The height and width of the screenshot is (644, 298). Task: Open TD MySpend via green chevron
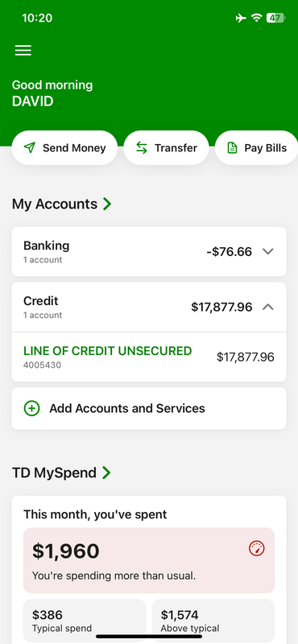106,473
